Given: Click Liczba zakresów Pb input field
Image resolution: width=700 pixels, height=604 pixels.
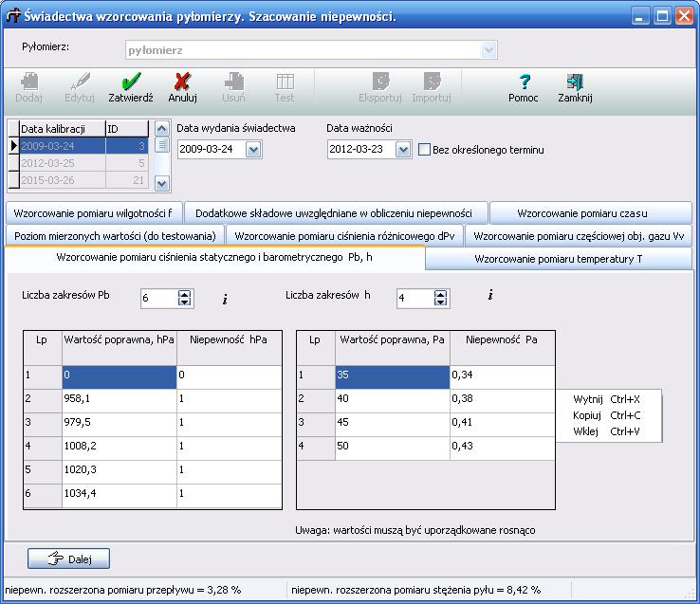Looking at the screenshot, I should (159, 298).
